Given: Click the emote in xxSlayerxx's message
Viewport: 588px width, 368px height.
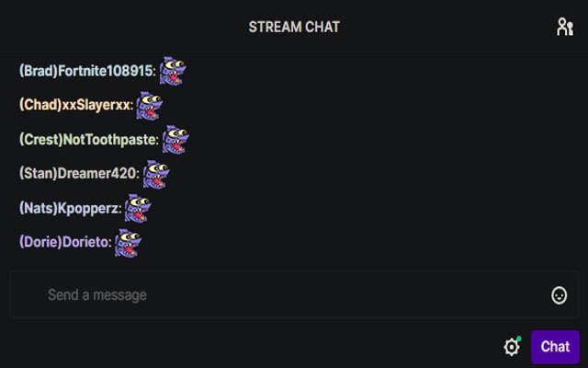Looking at the screenshot, I should pos(149,106).
